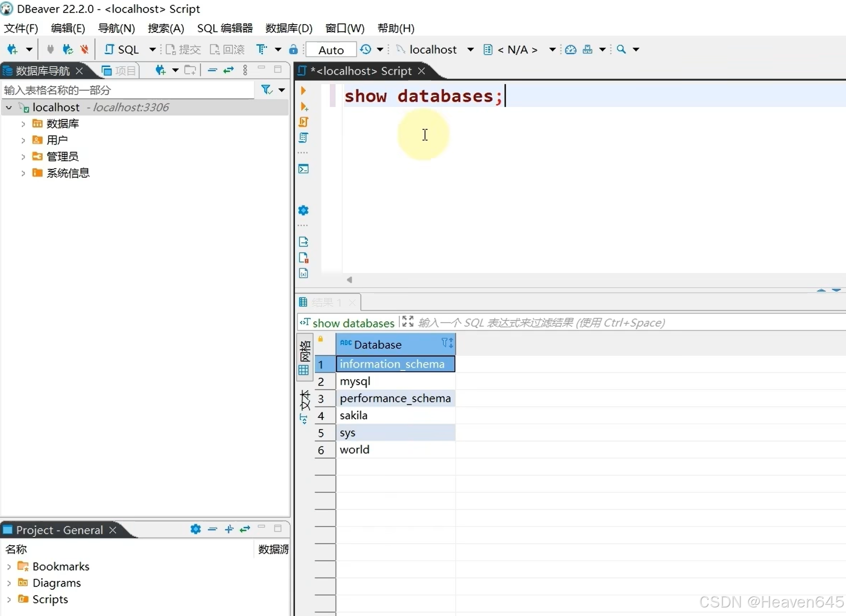Screen dimensions: 846x616
Task: Click the navigator filter funnel icon
Action: [267, 89]
